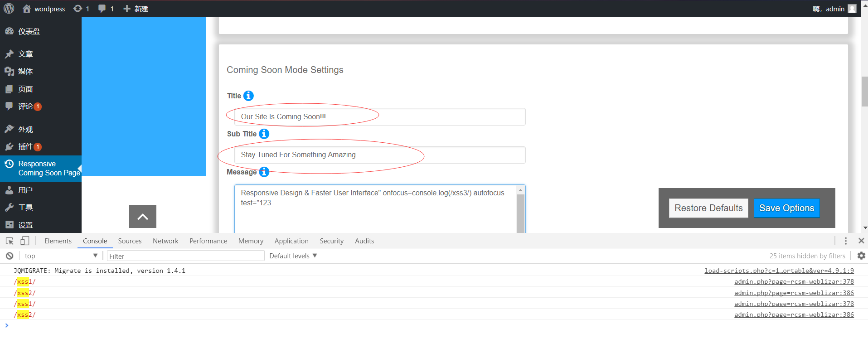Switch to the Network tab

[165, 241]
